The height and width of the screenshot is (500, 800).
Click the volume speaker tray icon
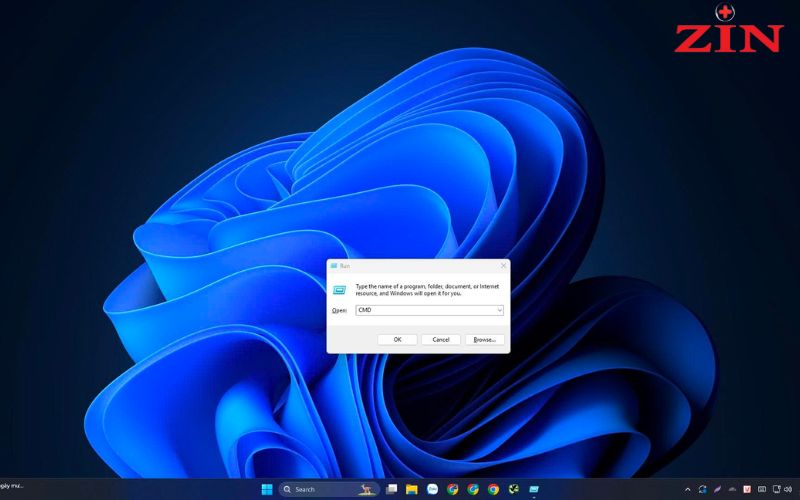tap(788, 490)
